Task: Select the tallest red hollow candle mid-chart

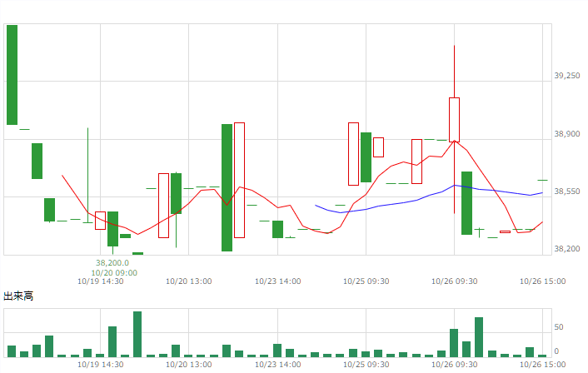Action: [x=239, y=180]
